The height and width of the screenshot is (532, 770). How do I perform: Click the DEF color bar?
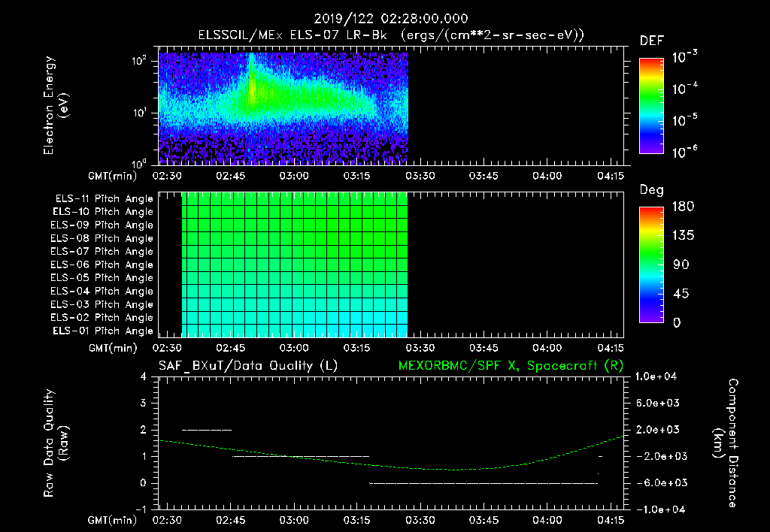point(650,106)
